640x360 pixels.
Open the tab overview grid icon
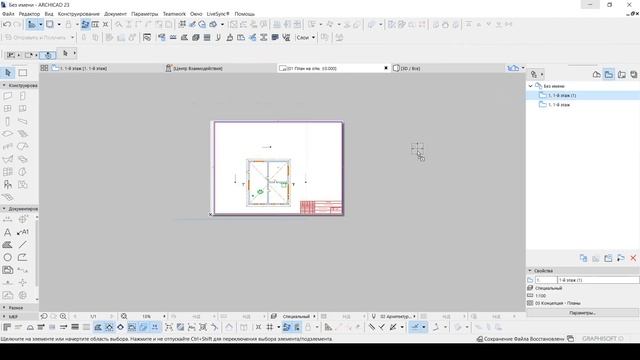coord(44,68)
